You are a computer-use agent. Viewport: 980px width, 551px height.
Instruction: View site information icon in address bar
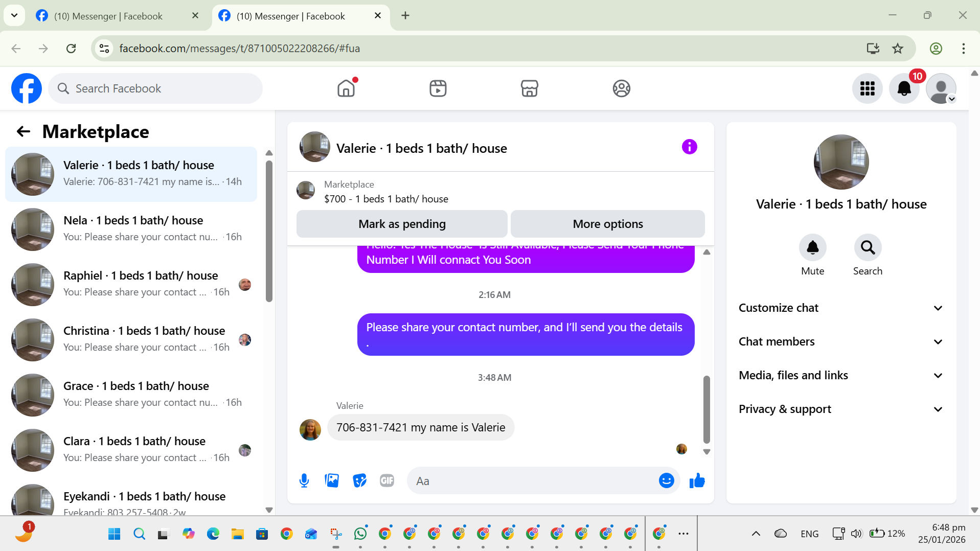click(104, 48)
